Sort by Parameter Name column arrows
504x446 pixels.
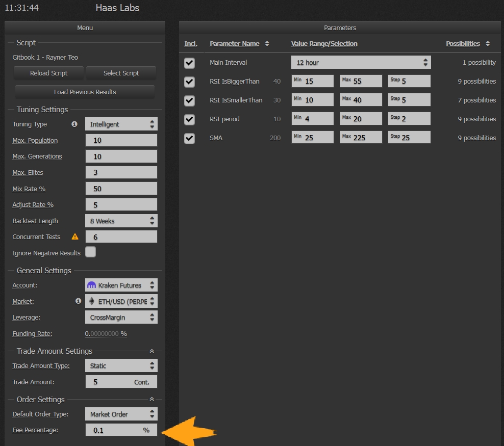(x=267, y=44)
